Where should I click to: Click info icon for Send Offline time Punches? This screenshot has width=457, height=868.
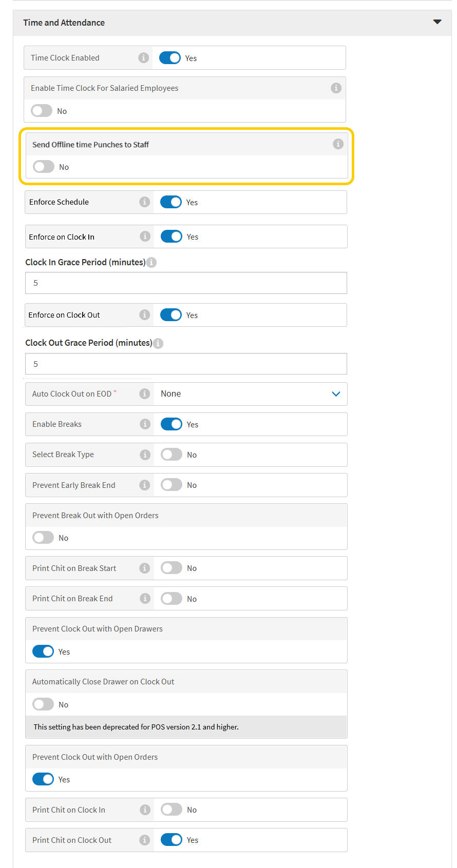tap(338, 144)
